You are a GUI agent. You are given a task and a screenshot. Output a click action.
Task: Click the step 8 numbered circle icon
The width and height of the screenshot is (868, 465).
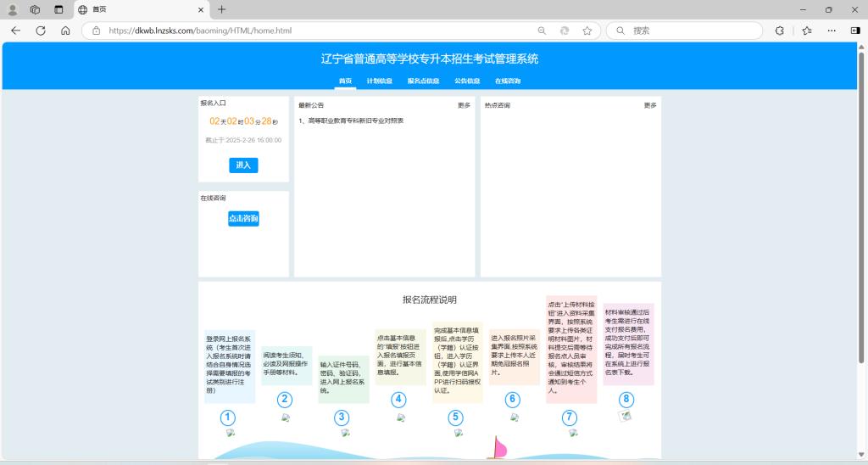click(626, 400)
